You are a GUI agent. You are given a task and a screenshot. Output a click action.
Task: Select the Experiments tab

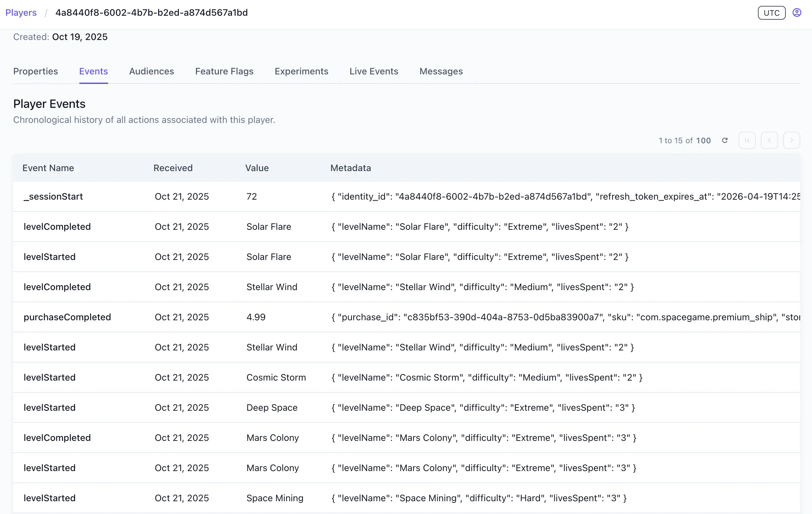(x=301, y=71)
